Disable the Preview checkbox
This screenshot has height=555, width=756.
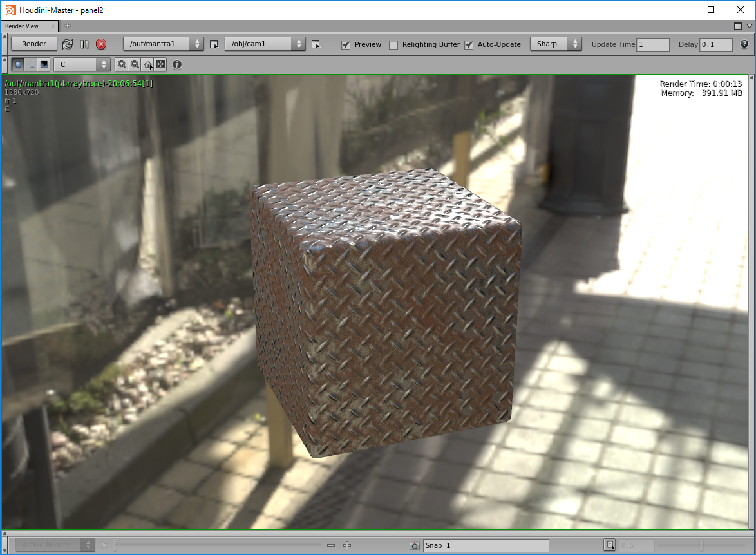tap(346, 44)
